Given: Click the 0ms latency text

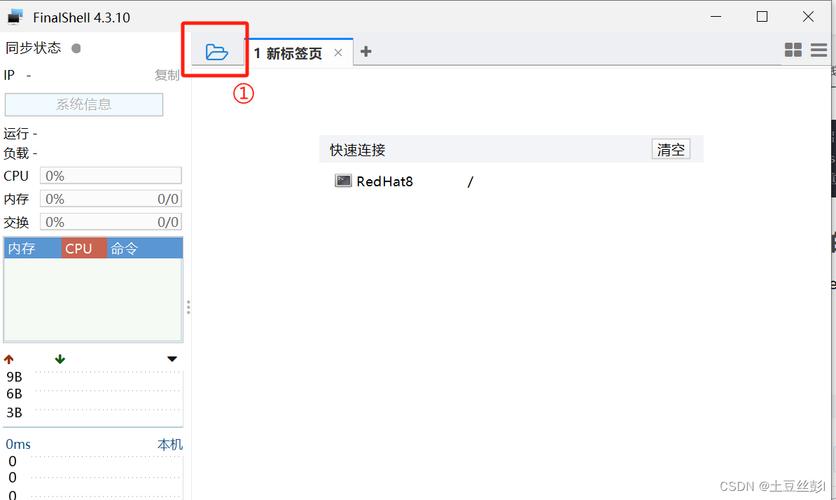Looking at the screenshot, I should click(18, 444).
